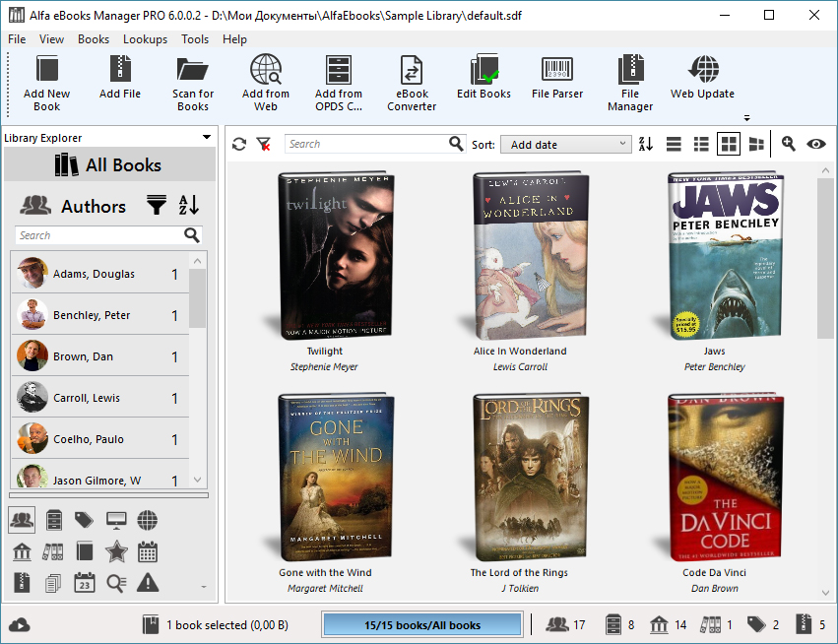838x644 pixels.
Task: Switch to thumbnails grid view
Action: (729, 144)
